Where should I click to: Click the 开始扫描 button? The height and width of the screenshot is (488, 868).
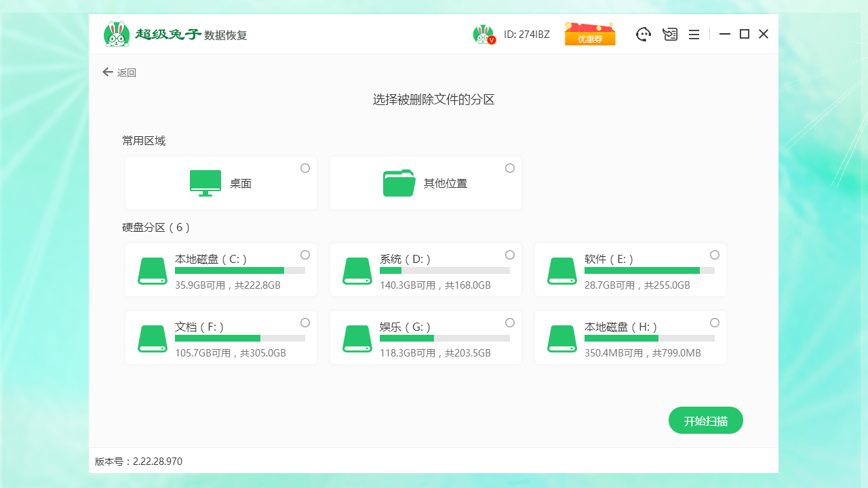[706, 420]
